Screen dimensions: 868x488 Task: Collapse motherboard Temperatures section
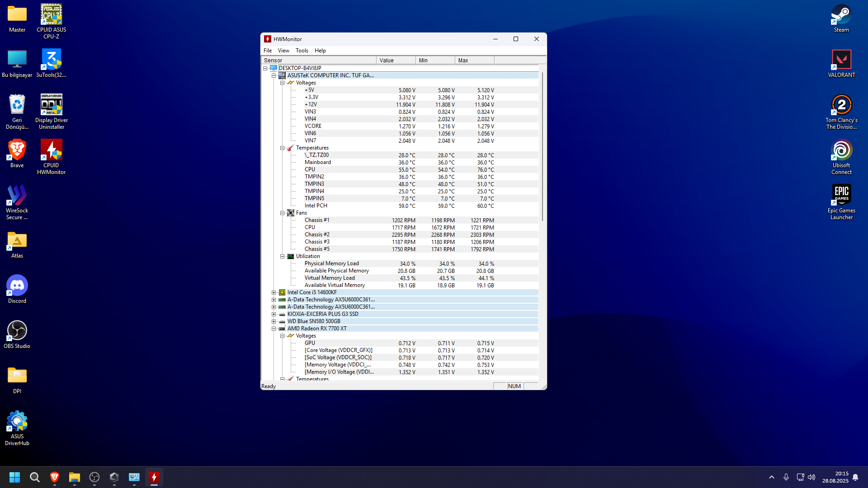click(283, 148)
